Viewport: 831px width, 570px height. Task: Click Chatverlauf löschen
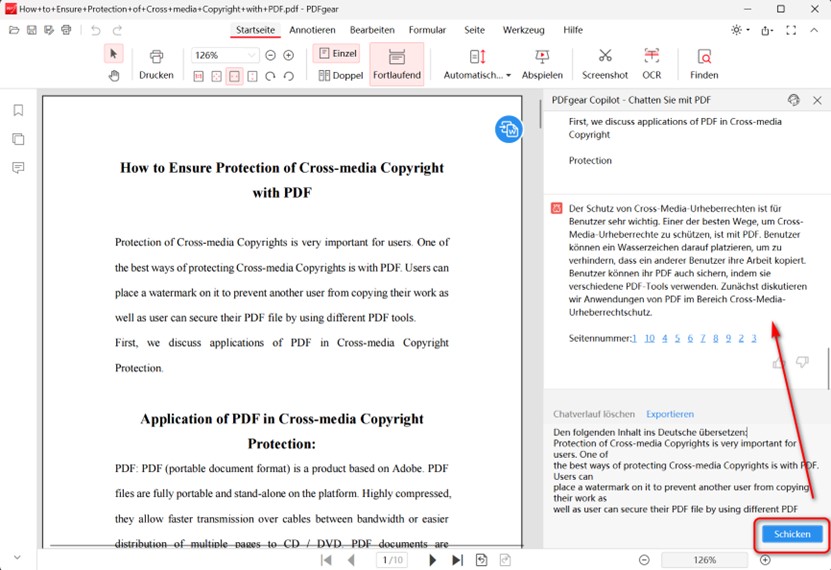[x=594, y=414]
